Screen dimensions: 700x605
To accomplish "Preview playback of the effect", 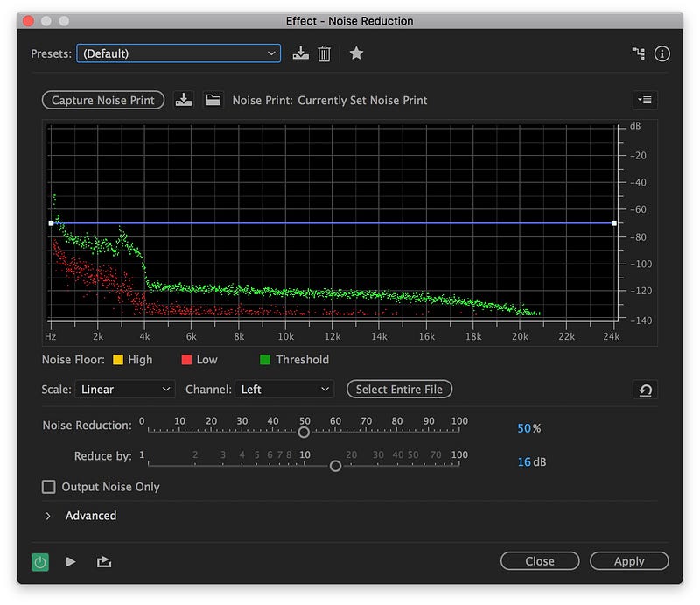I will coord(71,561).
